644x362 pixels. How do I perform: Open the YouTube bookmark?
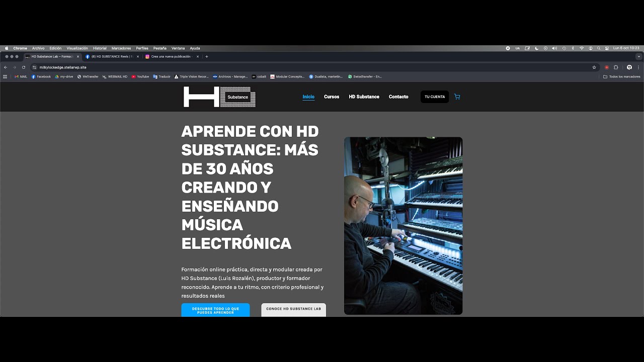click(140, 76)
